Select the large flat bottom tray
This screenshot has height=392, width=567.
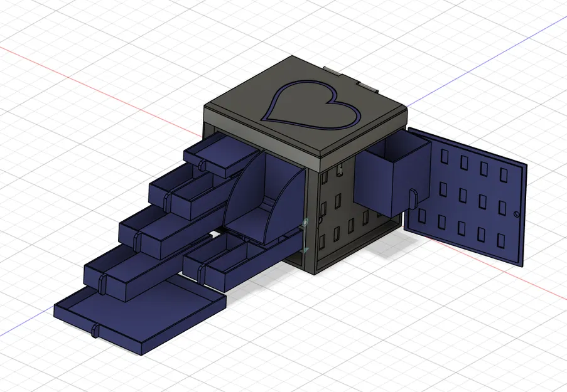(x=140, y=314)
